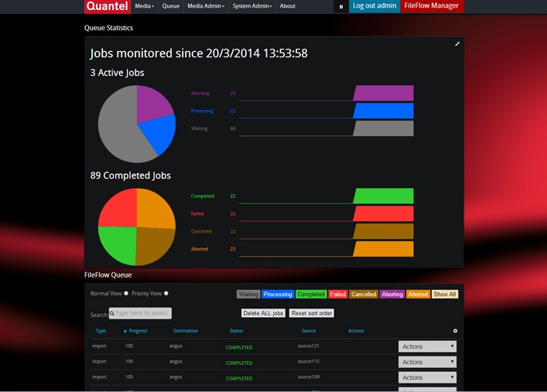
Task: Select the Priority View radio button
Action: click(x=166, y=294)
